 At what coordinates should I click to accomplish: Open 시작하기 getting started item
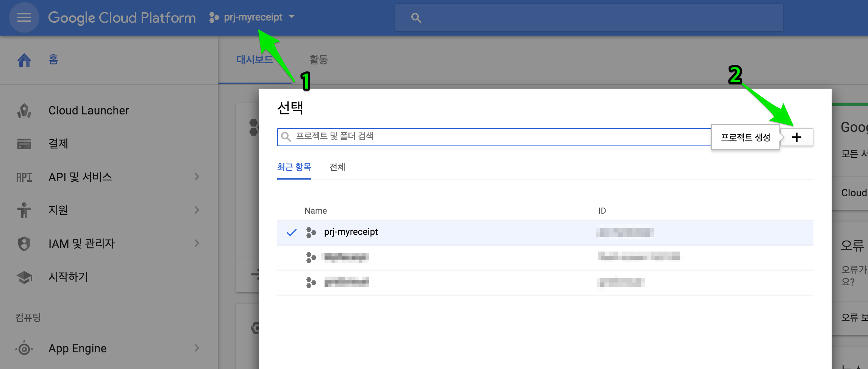(68, 277)
